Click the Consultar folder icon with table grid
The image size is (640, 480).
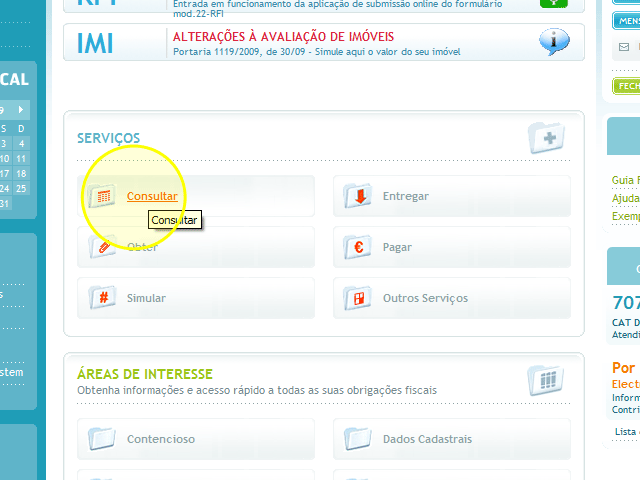click(x=102, y=196)
